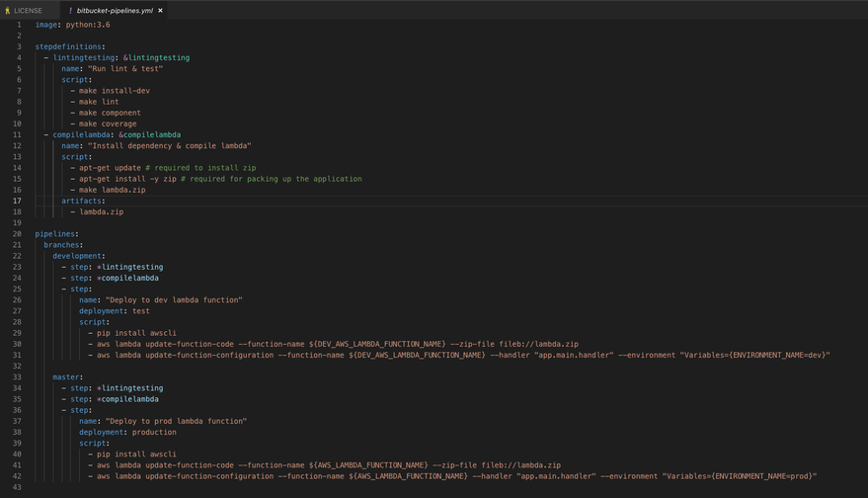The image size is (868, 498).
Task: Click the "master" branch key
Action: tap(66, 377)
